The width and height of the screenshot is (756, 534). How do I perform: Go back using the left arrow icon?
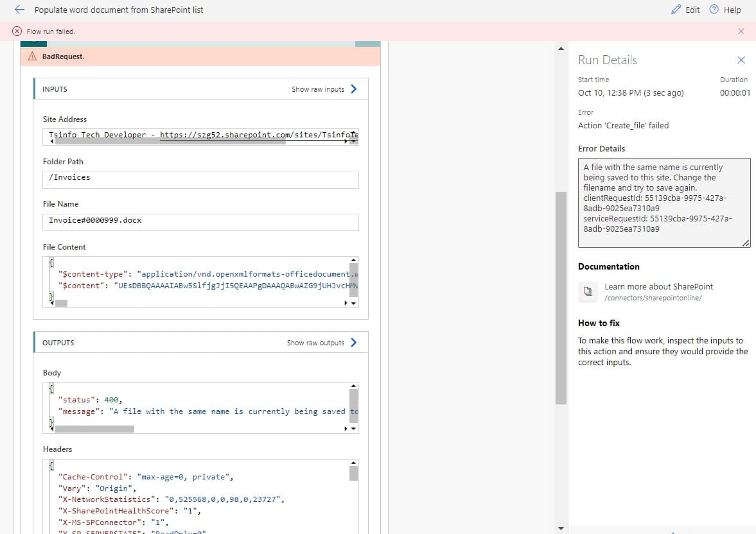coord(19,10)
